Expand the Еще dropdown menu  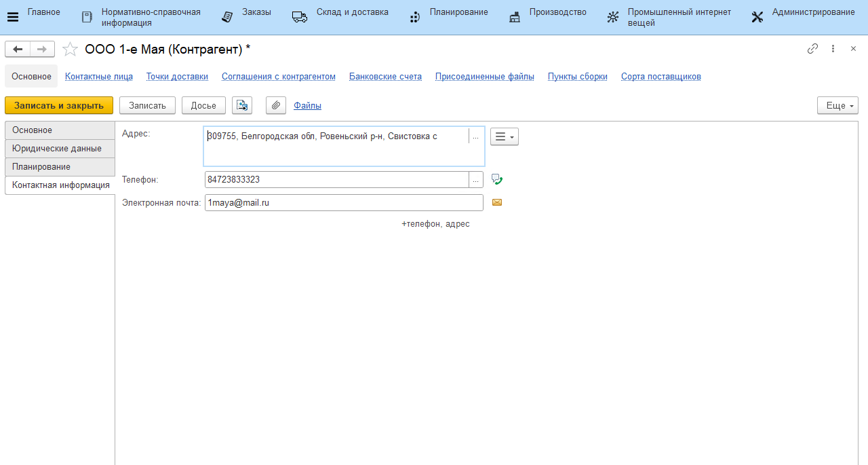(x=837, y=105)
